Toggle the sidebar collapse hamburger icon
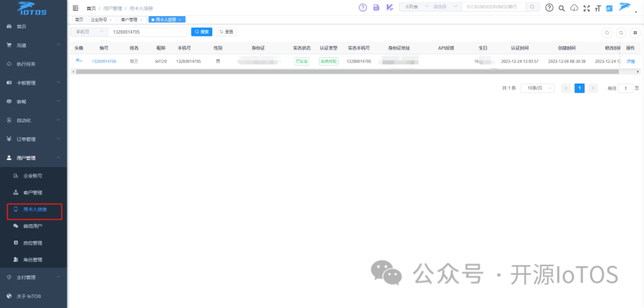 pos(75,8)
